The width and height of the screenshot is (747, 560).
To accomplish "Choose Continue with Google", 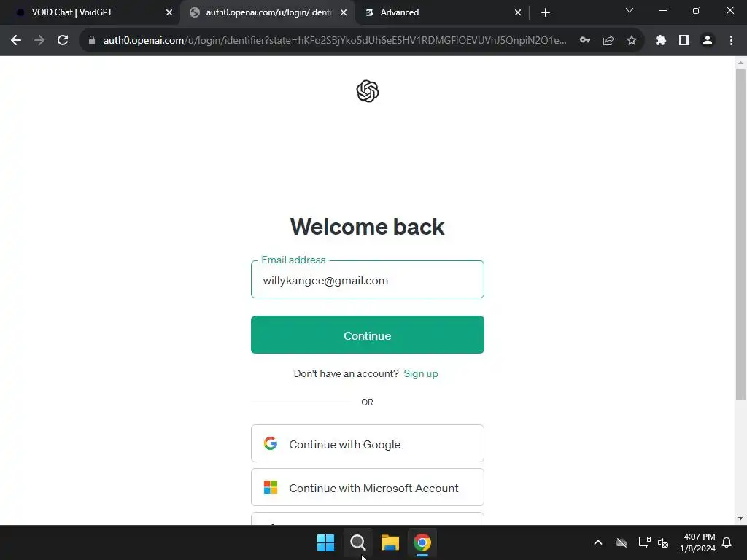I will tap(368, 443).
